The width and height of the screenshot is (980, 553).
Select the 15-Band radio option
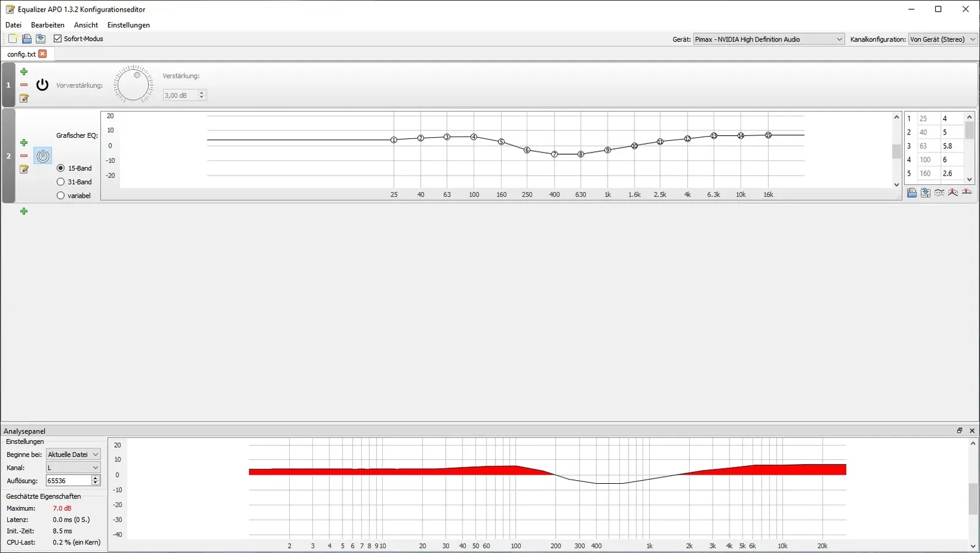pos(61,168)
